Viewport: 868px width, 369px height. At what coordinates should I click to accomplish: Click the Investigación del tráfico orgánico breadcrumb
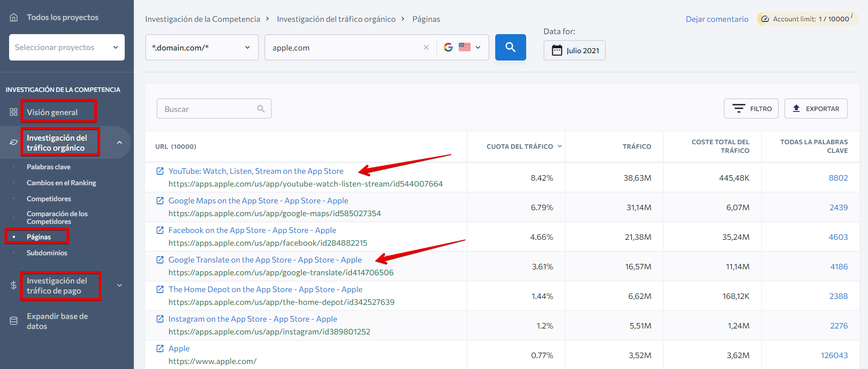click(336, 19)
